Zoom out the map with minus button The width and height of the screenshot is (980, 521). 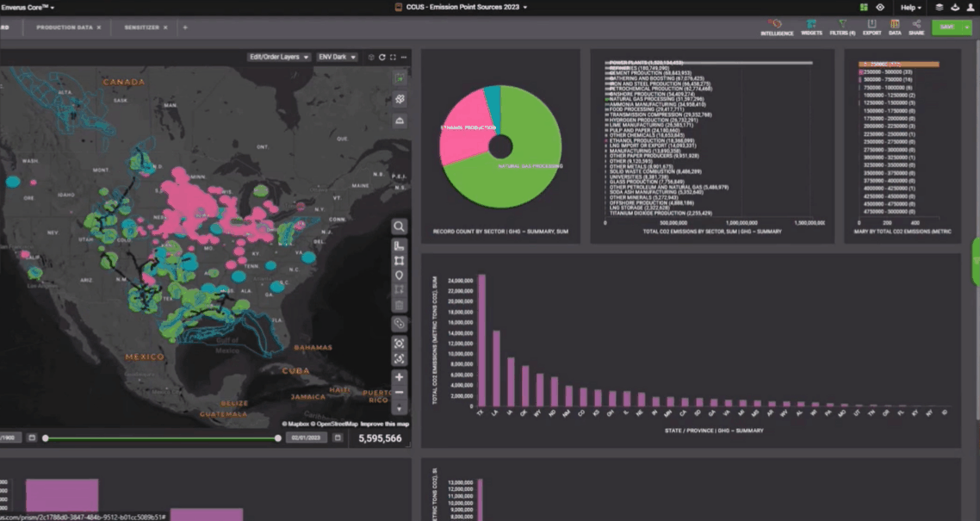(x=400, y=393)
